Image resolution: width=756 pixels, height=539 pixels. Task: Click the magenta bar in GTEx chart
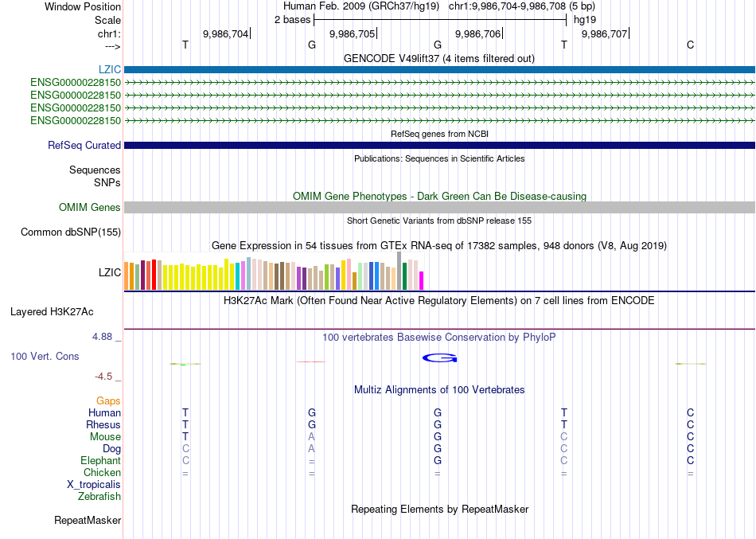point(421,281)
